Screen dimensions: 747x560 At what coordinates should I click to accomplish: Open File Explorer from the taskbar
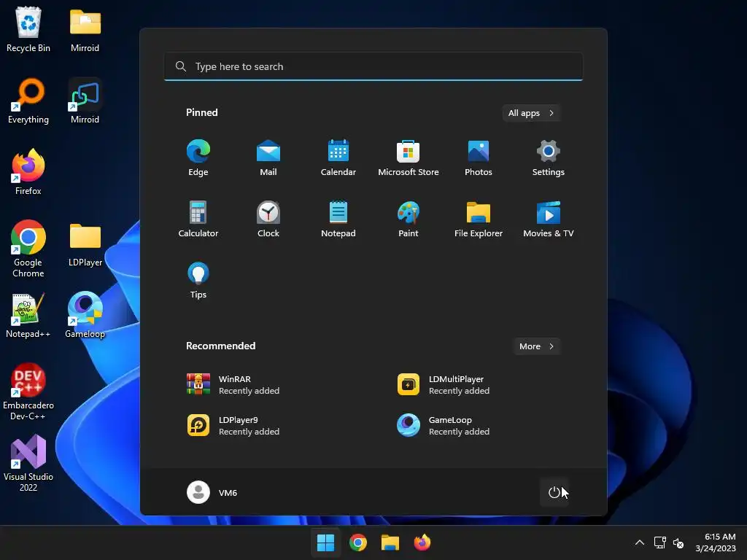click(390, 542)
